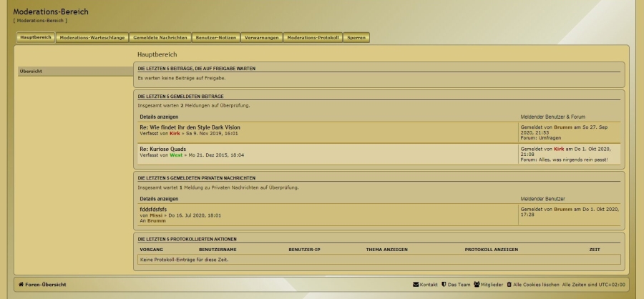The image size is (644, 299).
Task: Click the home icon beside Foren-Übersicht
Action: (x=21, y=284)
